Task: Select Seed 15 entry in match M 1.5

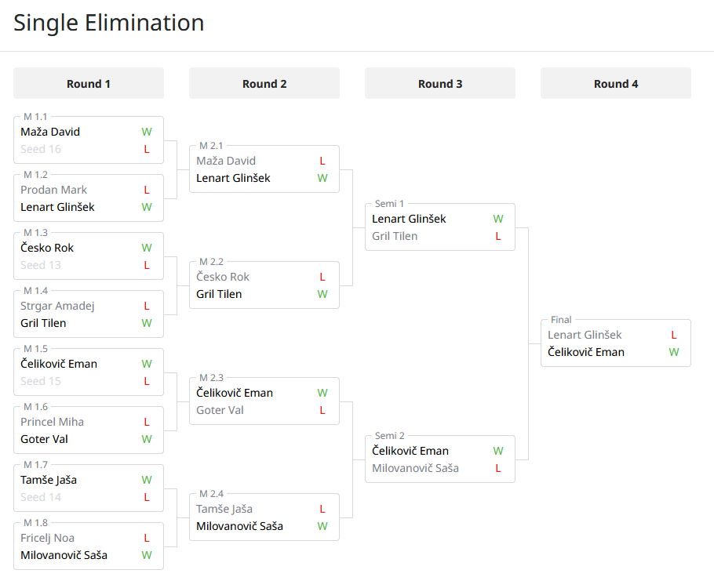Action: tap(41, 381)
